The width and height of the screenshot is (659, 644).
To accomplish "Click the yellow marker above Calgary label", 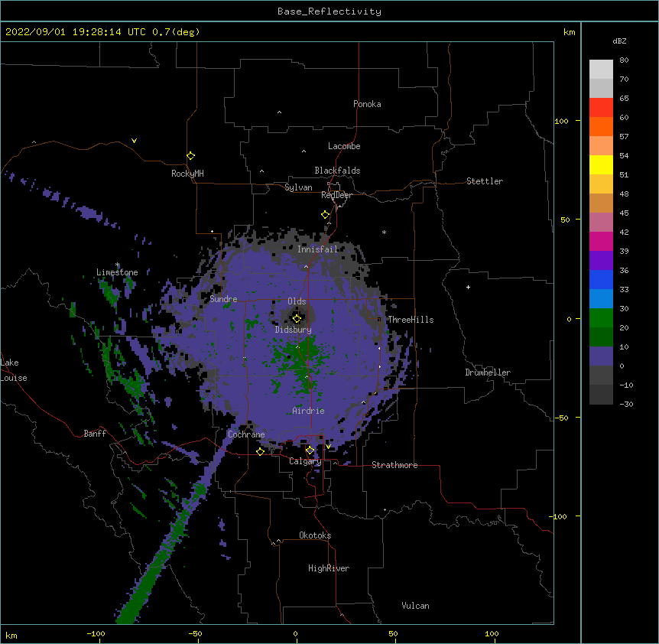I will tap(310, 450).
